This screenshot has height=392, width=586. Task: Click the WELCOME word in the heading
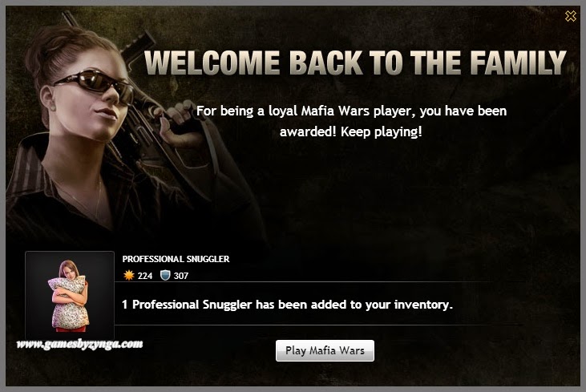point(212,63)
